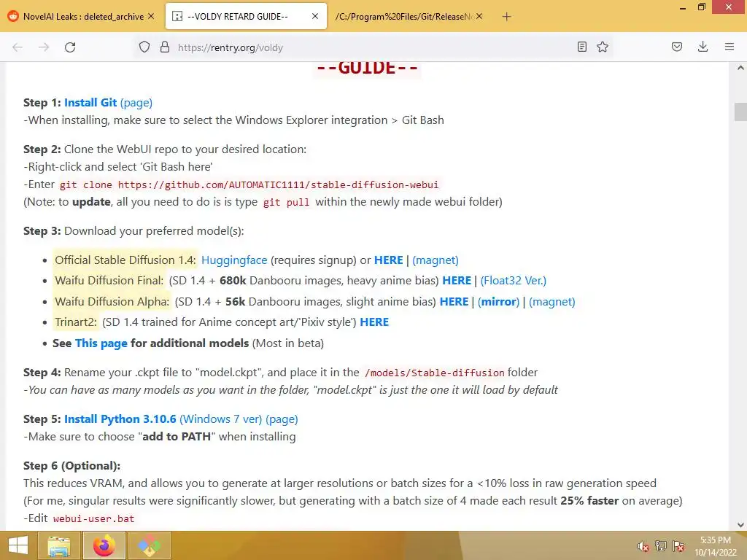
Task: Open Waifu Diffusion Alpha mirror link
Action: 498,301
